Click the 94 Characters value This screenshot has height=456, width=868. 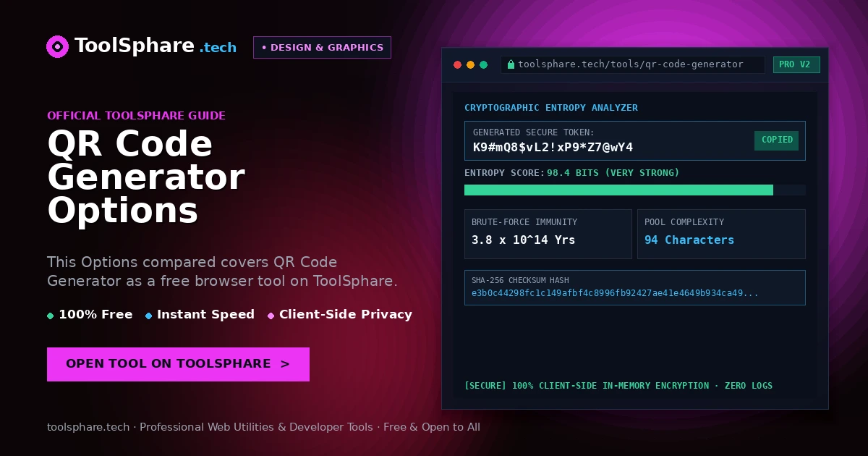tap(689, 240)
